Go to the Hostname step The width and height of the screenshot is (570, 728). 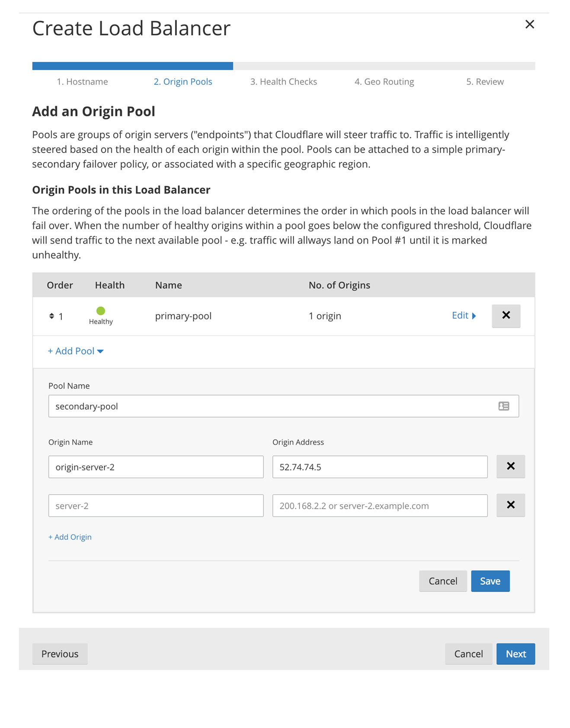[x=82, y=82]
